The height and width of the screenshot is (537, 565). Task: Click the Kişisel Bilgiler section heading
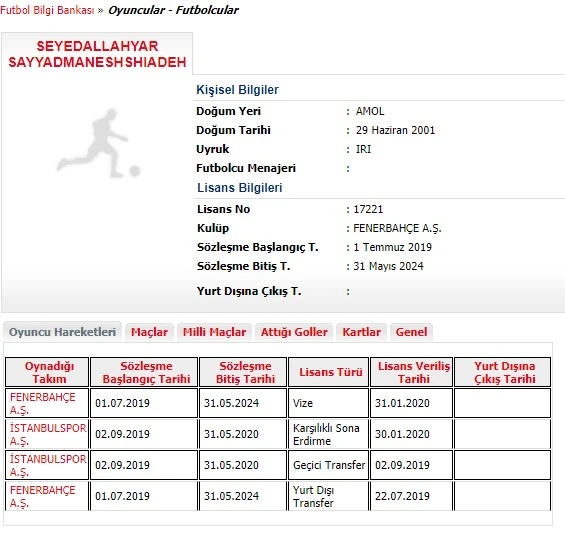(x=237, y=89)
